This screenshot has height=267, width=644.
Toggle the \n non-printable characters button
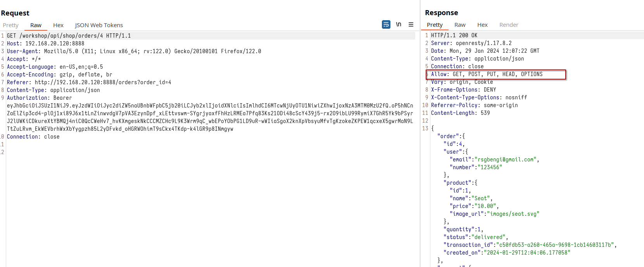coord(399,24)
